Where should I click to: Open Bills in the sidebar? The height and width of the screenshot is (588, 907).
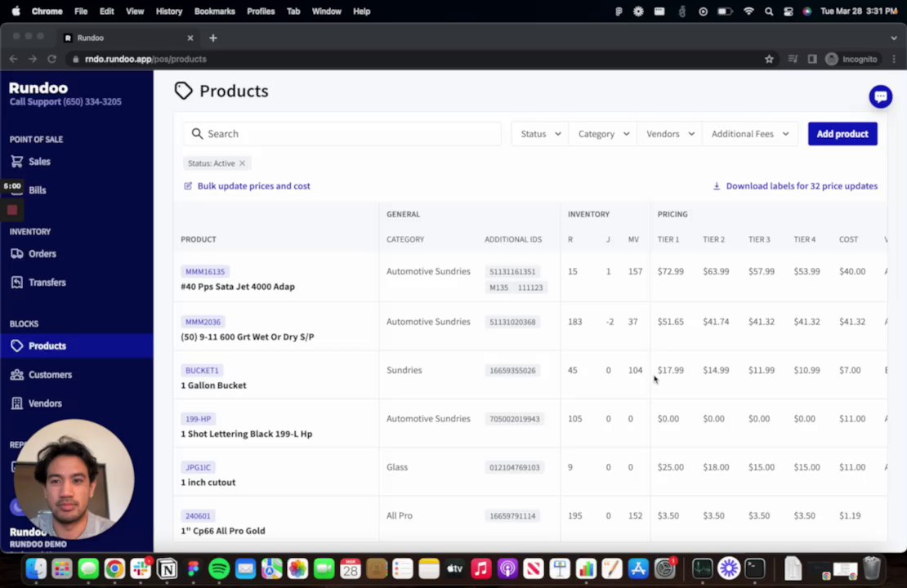point(37,190)
